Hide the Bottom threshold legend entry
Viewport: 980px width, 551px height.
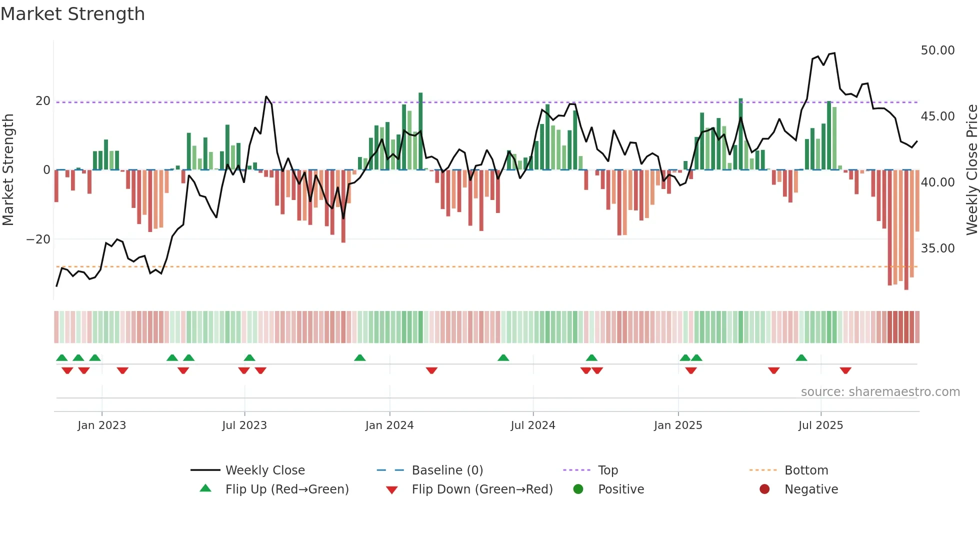click(806, 470)
